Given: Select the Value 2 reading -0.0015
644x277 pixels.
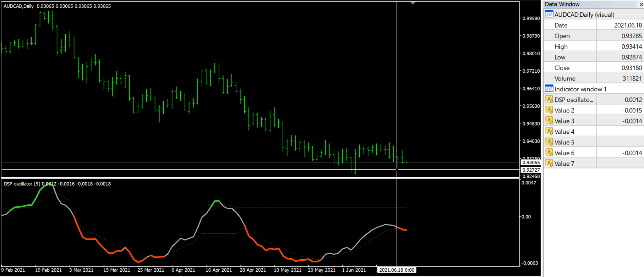Looking at the screenshot, I should coord(632,110).
